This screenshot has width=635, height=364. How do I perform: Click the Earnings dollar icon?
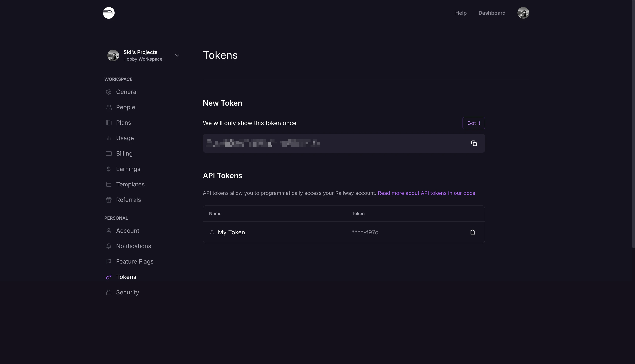tap(109, 169)
